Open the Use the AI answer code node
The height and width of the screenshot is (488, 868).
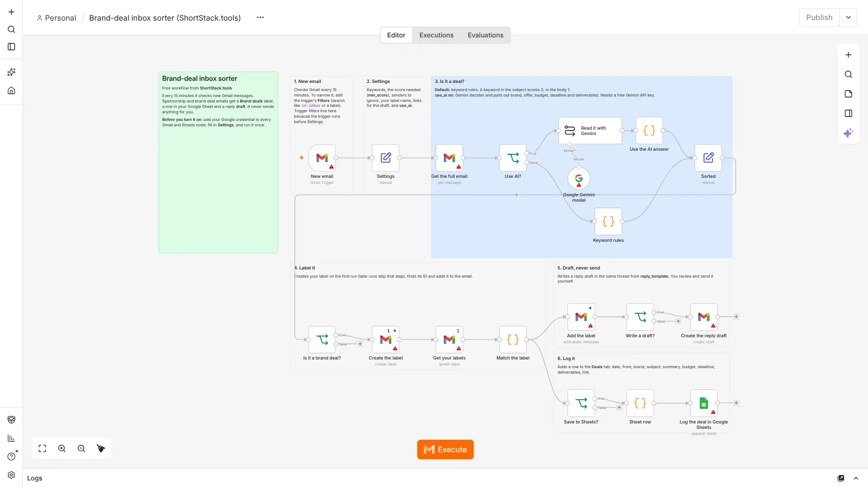[649, 131]
